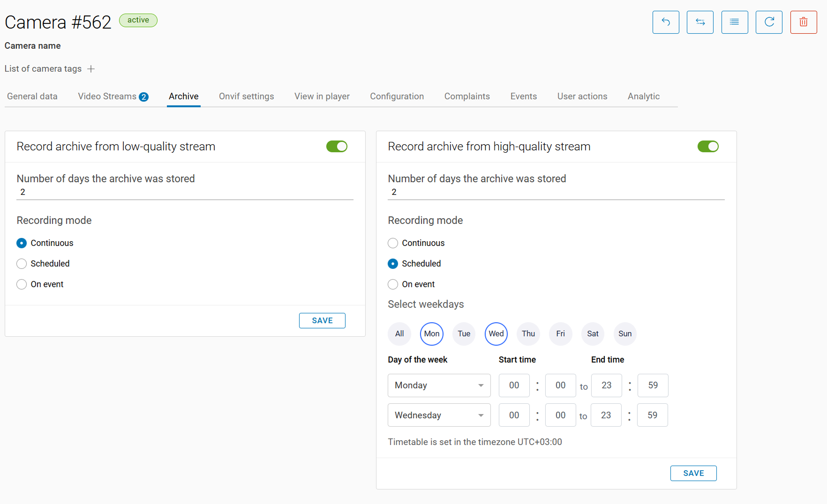Click the back arrow icon button
This screenshot has height=504, width=827.
click(x=666, y=22)
